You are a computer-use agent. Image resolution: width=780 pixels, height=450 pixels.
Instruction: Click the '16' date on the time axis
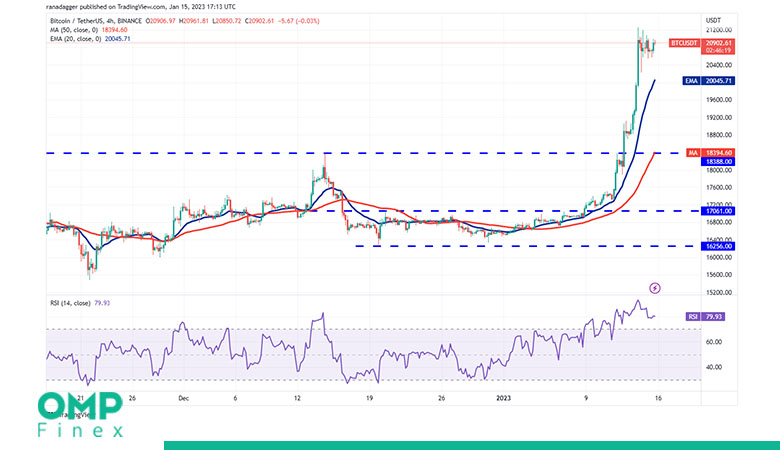[658, 398]
